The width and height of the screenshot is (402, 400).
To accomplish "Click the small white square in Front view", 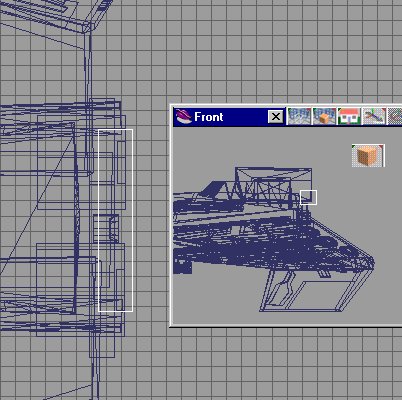I will coord(308,197).
